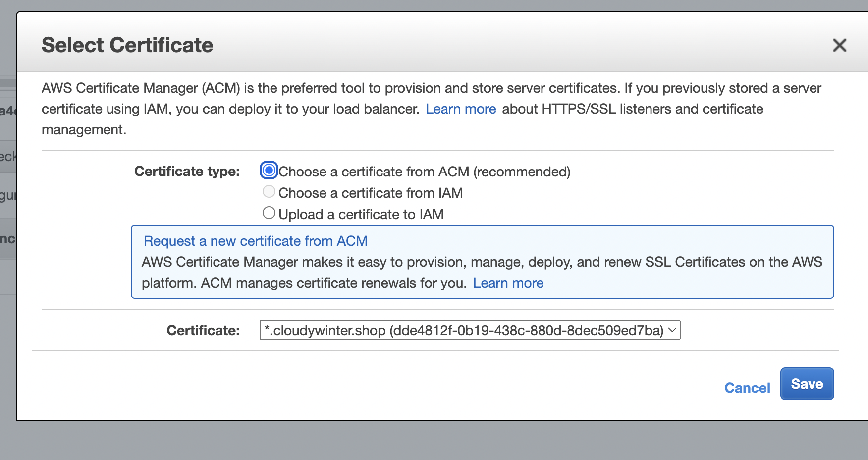The width and height of the screenshot is (868, 460).
Task: Open the Certificate dropdown list
Action: tap(470, 330)
